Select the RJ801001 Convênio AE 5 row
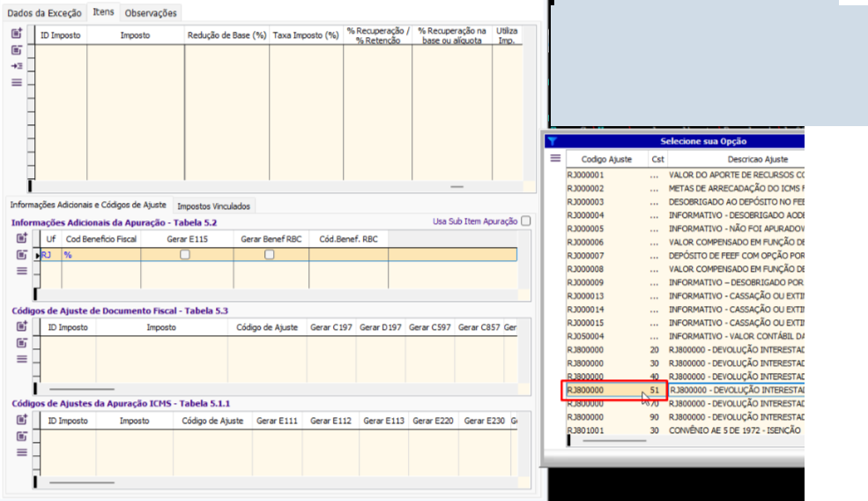Screen dimensions: 868x501 click(x=685, y=430)
